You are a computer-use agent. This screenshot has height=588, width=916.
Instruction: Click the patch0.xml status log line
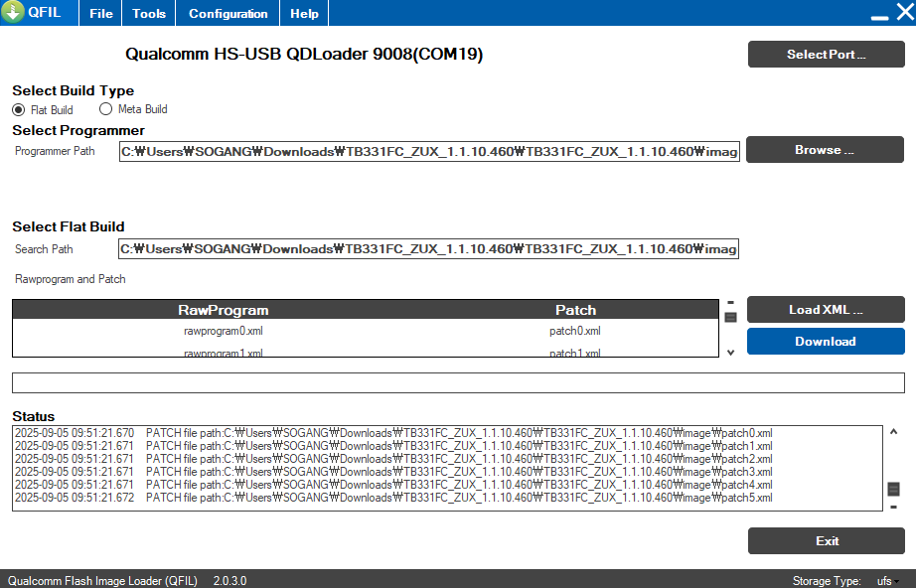pos(393,433)
